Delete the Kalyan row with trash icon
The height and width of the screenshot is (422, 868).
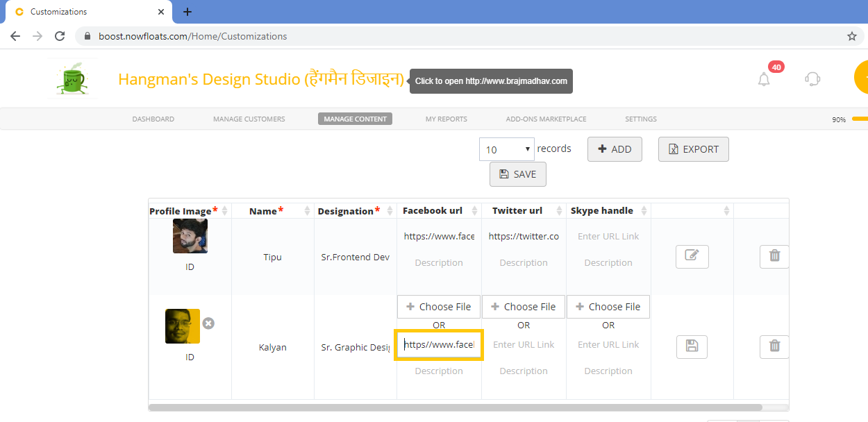[x=774, y=346]
